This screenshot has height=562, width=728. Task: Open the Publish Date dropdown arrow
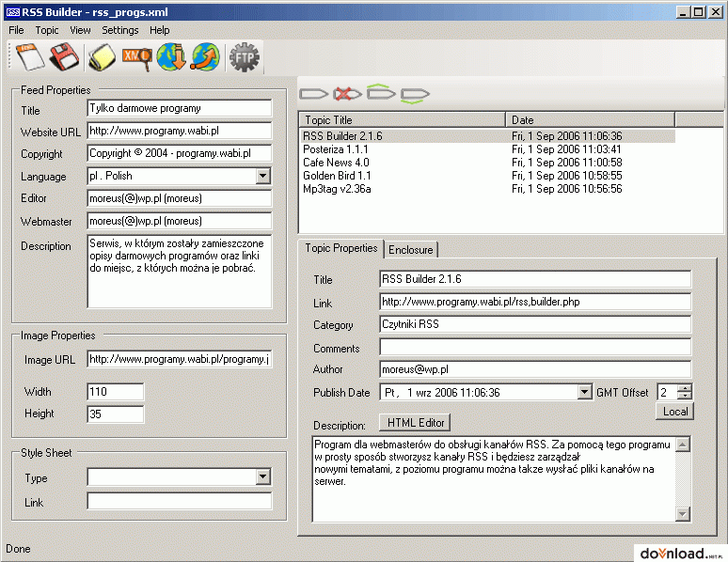click(584, 392)
